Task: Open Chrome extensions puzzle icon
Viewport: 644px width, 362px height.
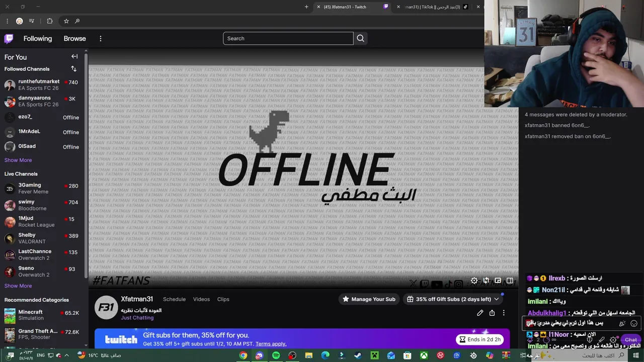Action: 49,21
